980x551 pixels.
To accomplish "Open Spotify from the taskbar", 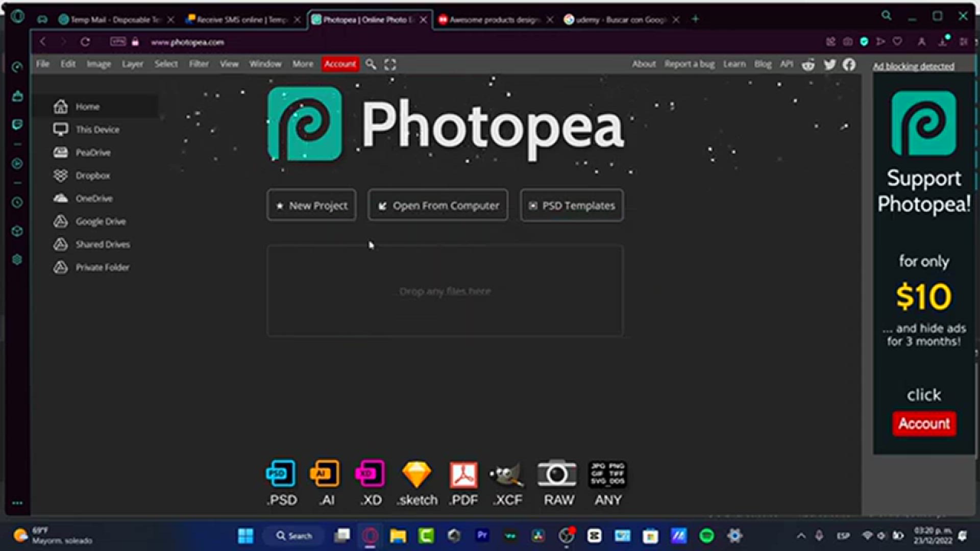I will (706, 536).
